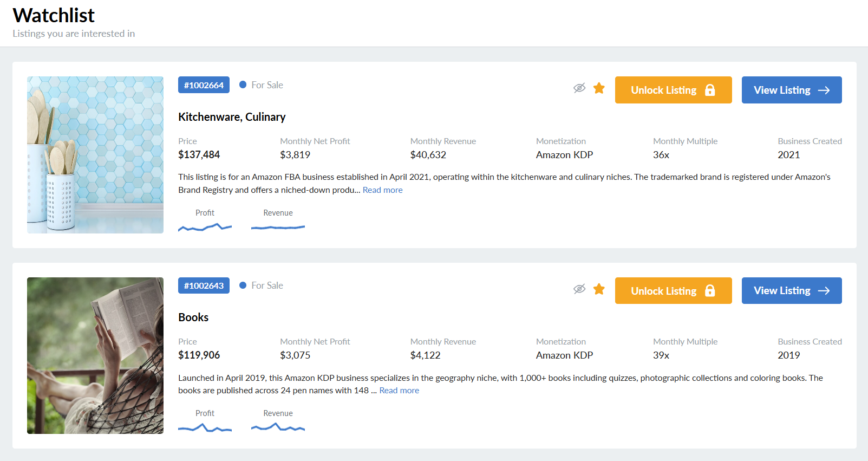Screen dimensions: 868x461
Task: Click the #1002643 listing ID badge
Action: (x=204, y=285)
